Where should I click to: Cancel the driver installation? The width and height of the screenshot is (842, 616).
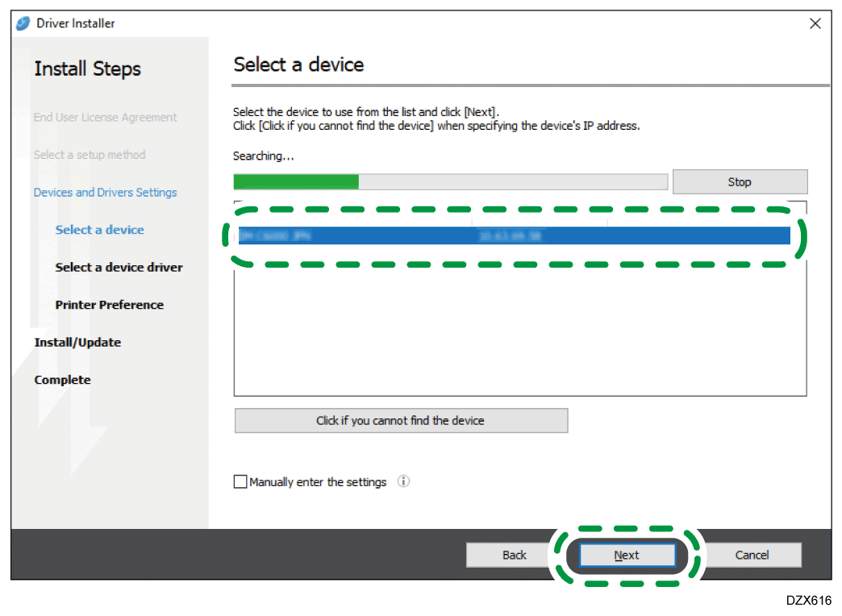[x=752, y=555]
